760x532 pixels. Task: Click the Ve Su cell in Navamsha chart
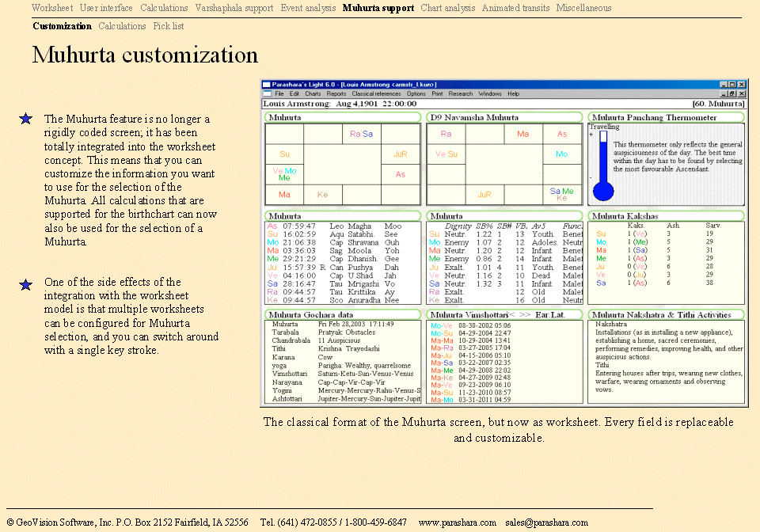click(446, 154)
